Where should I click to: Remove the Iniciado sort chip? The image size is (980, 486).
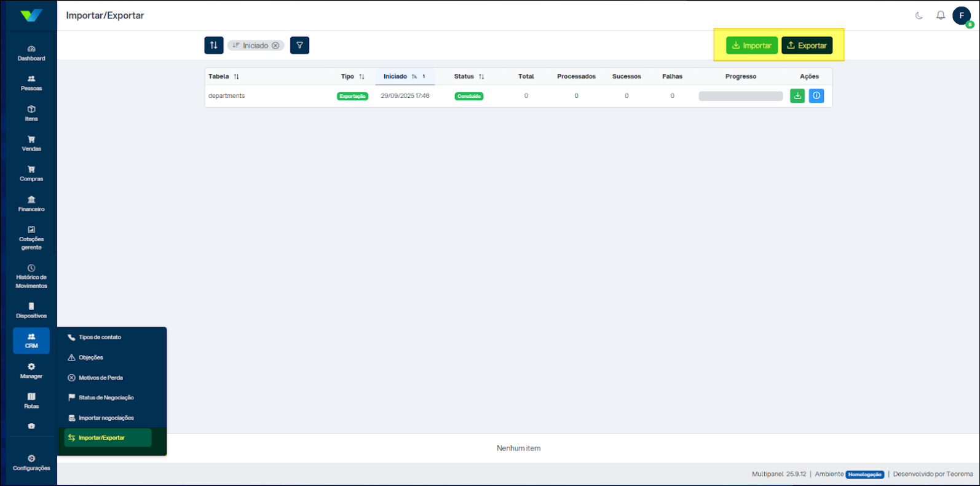[275, 46]
